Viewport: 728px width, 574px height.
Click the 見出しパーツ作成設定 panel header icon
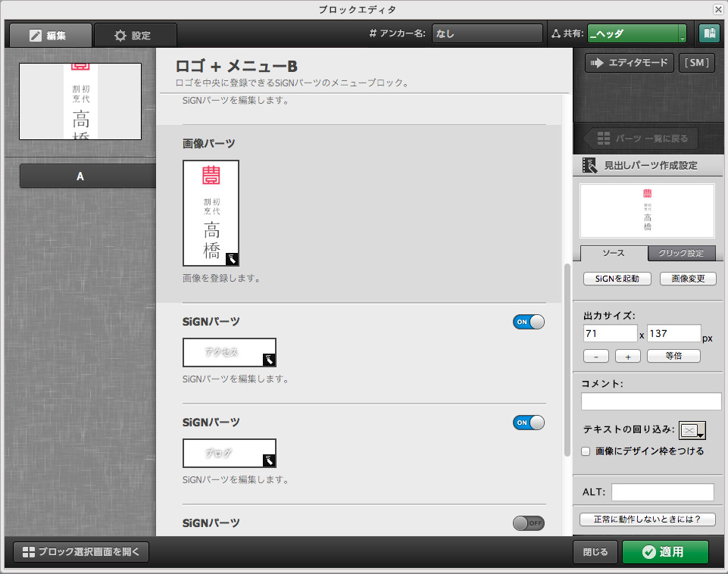coord(589,165)
